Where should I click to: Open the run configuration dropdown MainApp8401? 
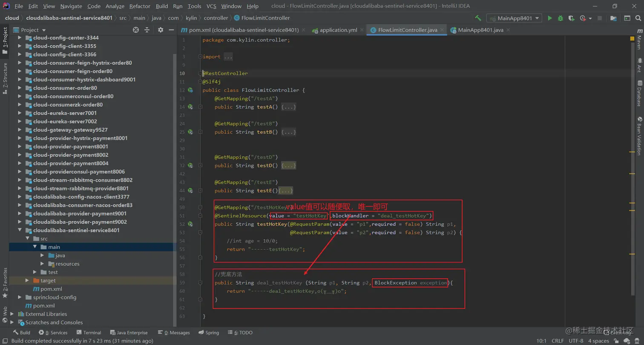514,18
